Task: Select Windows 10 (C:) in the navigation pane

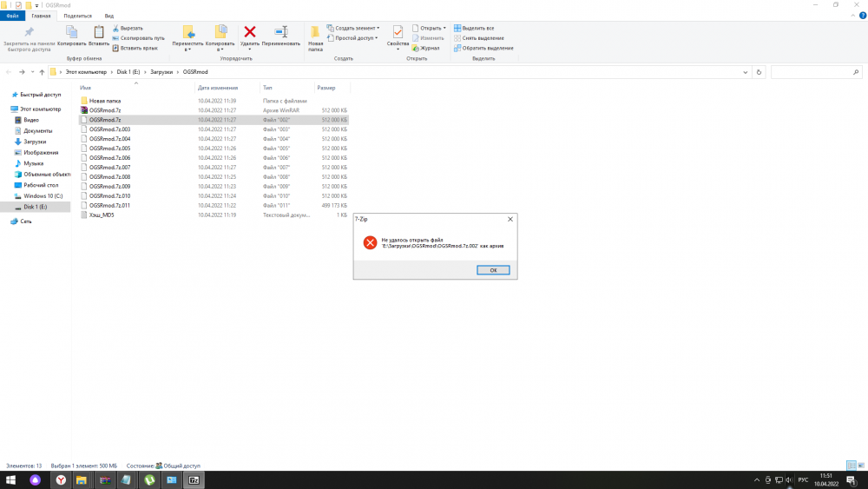Action: [x=43, y=195]
